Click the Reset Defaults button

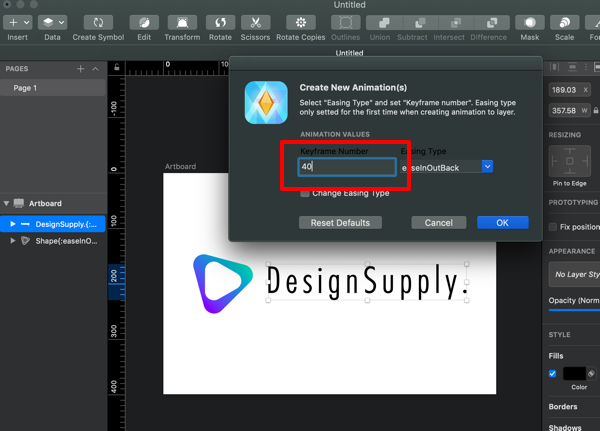pyautogui.click(x=340, y=222)
